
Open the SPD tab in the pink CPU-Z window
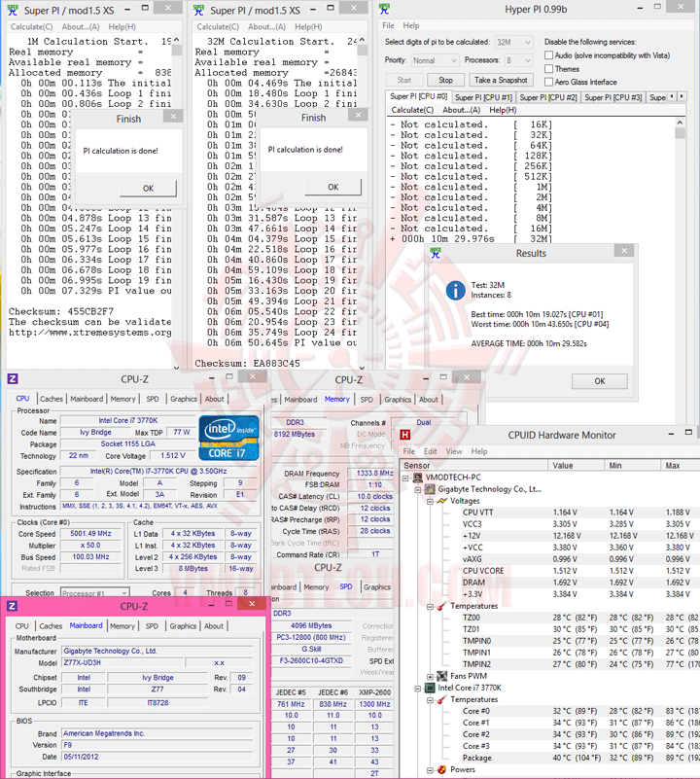tap(152, 626)
